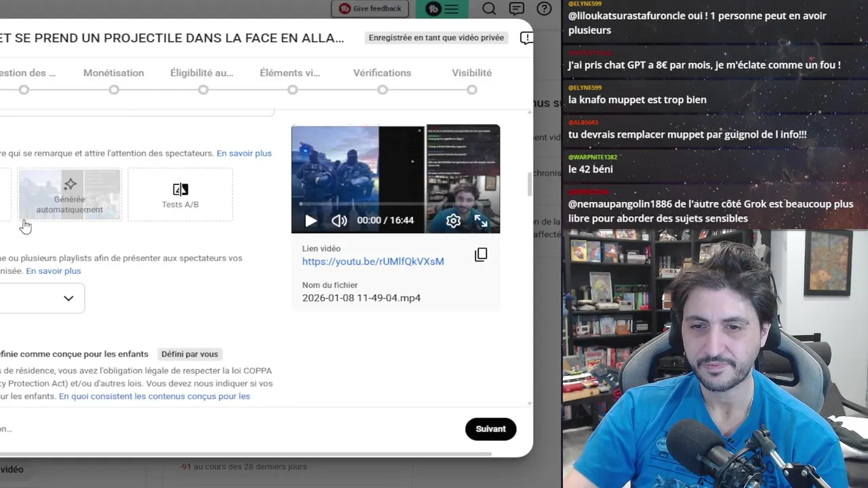Click the 00:00 / 16:44 time display
The width and height of the screenshot is (868, 488).
pyautogui.click(x=385, y=220)
